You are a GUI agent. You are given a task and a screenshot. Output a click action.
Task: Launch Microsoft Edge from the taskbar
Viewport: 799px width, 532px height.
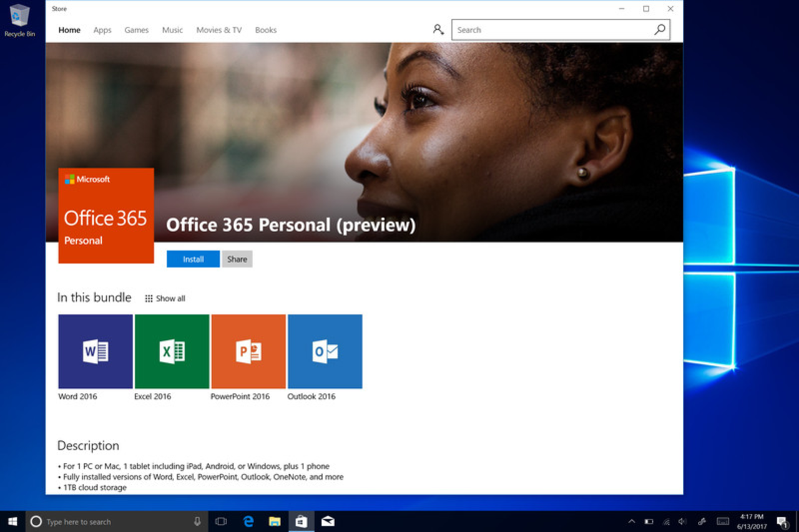248,521
